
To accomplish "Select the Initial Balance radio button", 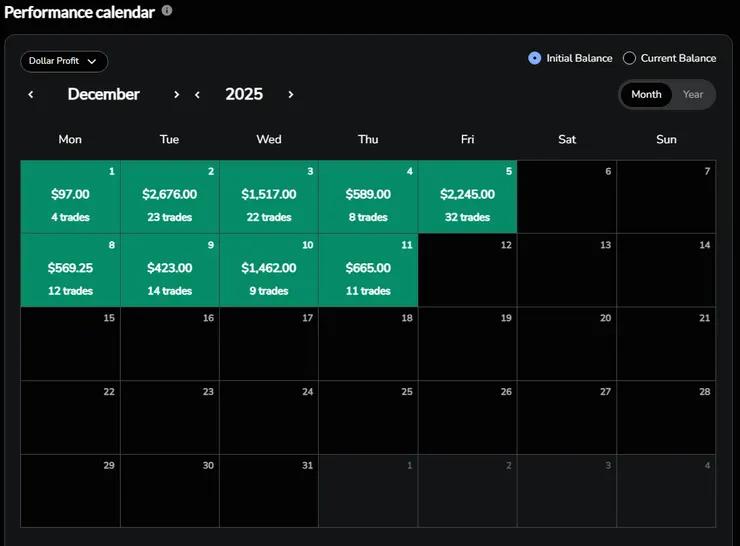I will tap(535, 58).
